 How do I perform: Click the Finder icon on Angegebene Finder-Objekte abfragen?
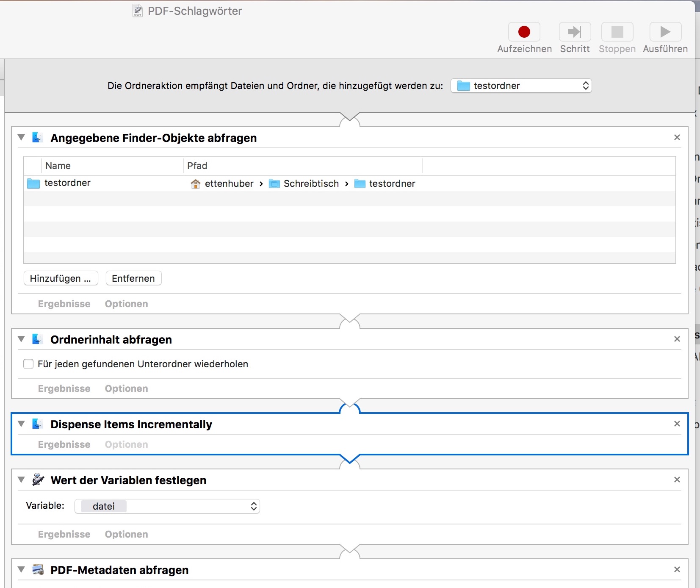tap(37, 137)
